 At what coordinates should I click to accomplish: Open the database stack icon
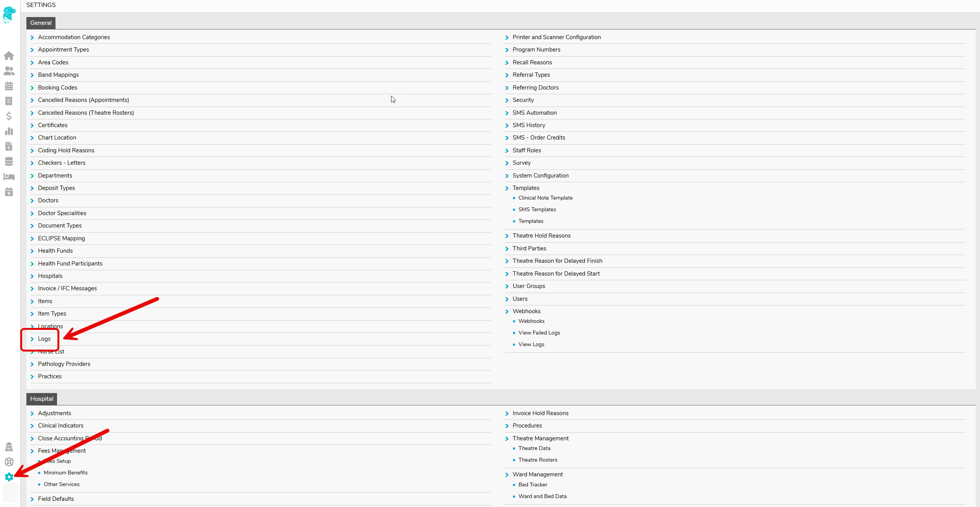click(x=9, y=162)
